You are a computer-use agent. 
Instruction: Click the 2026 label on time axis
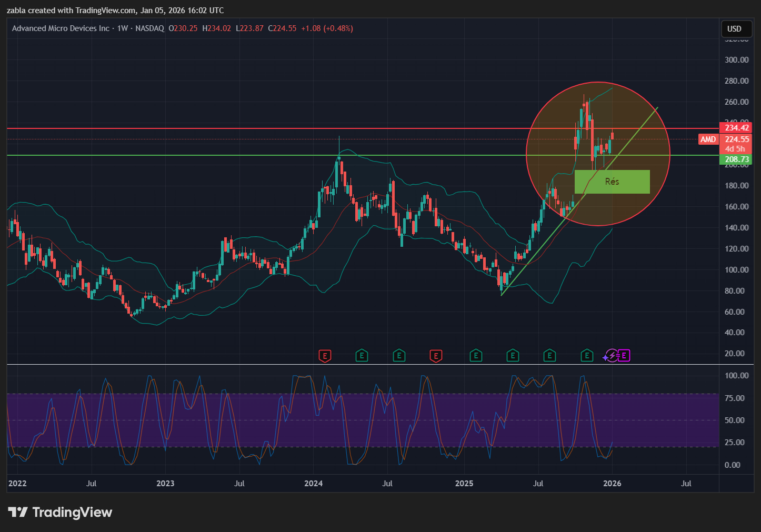[612, 484]
